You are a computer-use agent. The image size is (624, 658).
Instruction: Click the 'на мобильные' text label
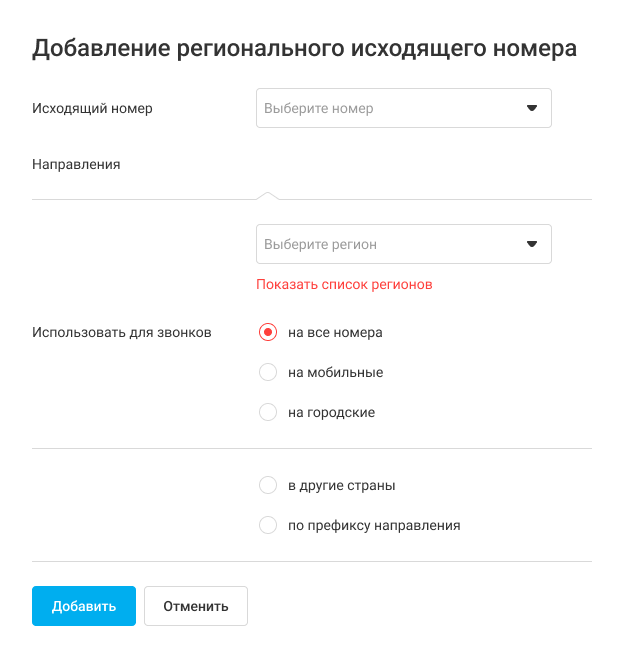pos(335,372)
